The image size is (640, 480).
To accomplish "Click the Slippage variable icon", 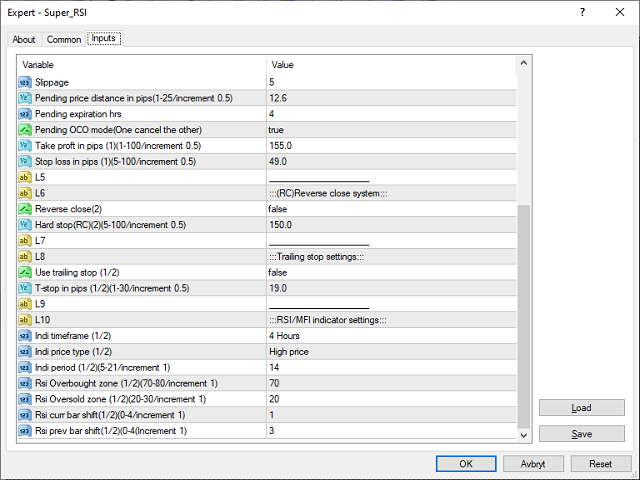I will 25,82.
